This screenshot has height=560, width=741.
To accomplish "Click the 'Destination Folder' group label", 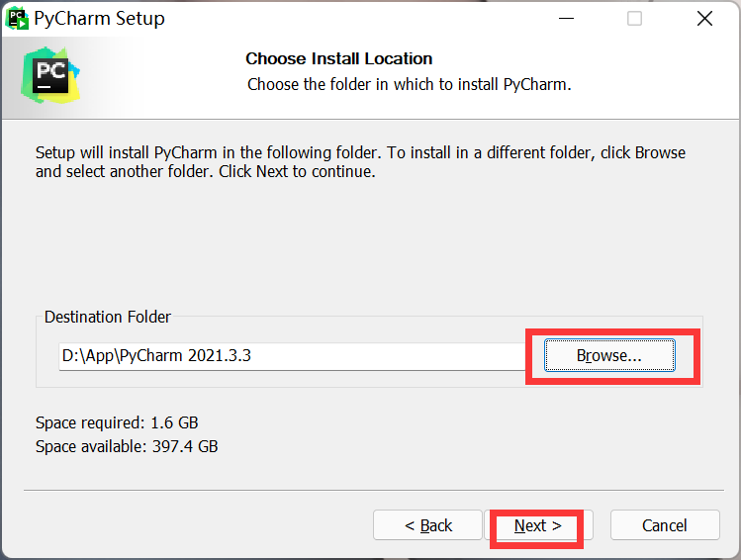I will [x=108, y=317].
